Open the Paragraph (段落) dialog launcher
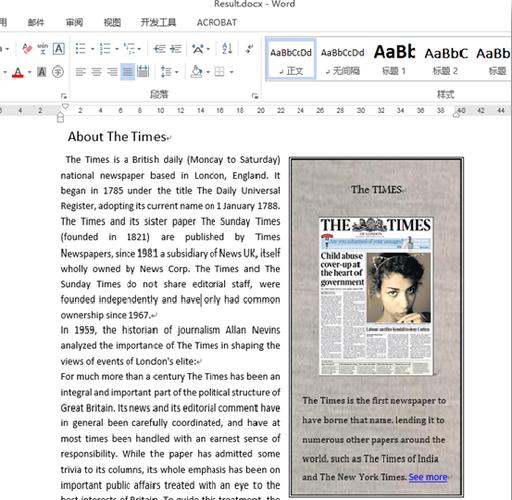The image size is (512, 500). pos(255,96)
